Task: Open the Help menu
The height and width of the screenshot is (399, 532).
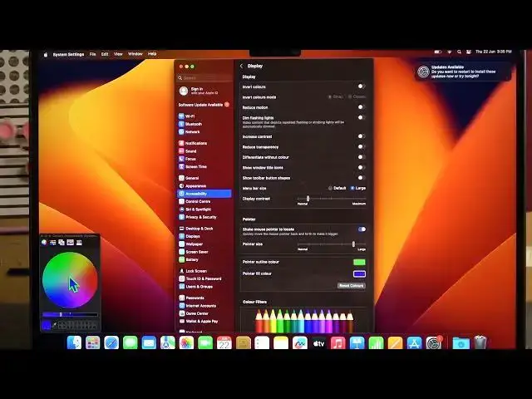Action: [152, 54]
